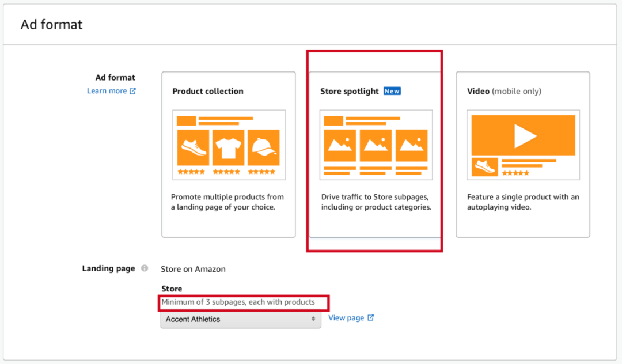The width and height of the screenshot is (622, 364).
Task: Pick the Video (mobile only) format title
Action: point(504,91)
